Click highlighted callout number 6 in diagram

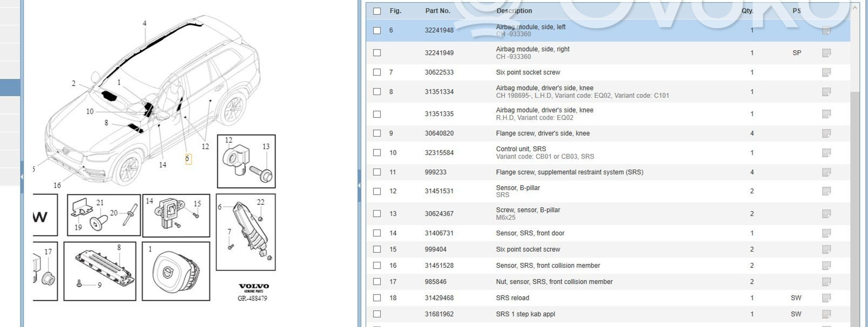coord(188,159)
